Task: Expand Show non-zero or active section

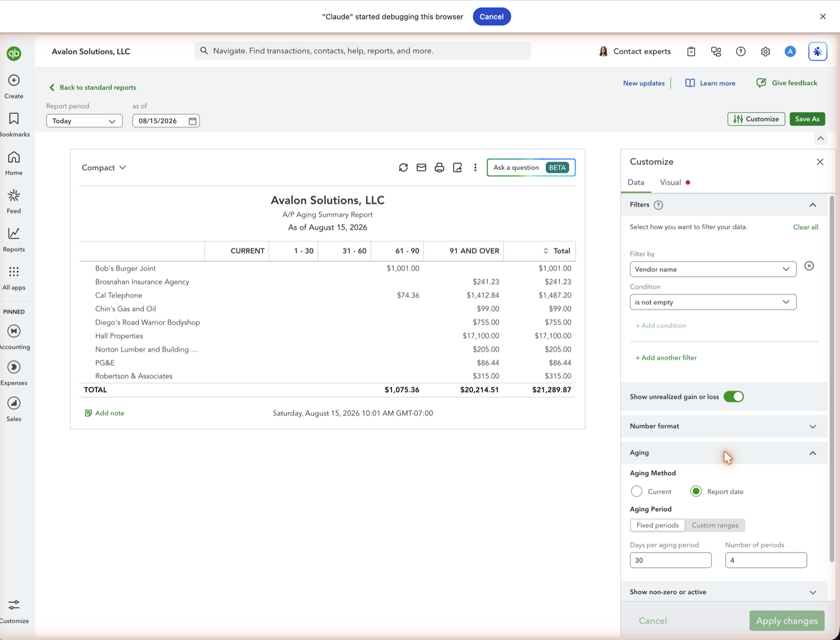Action: (x=813, y=592)
